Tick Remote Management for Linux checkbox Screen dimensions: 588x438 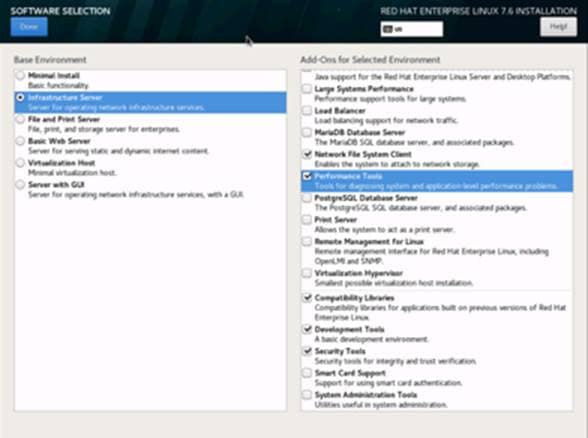(x=307, y=241)
